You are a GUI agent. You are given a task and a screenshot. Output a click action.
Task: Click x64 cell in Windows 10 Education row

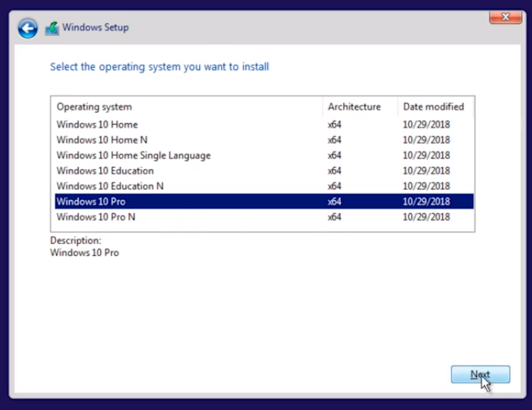coord(334,171)
